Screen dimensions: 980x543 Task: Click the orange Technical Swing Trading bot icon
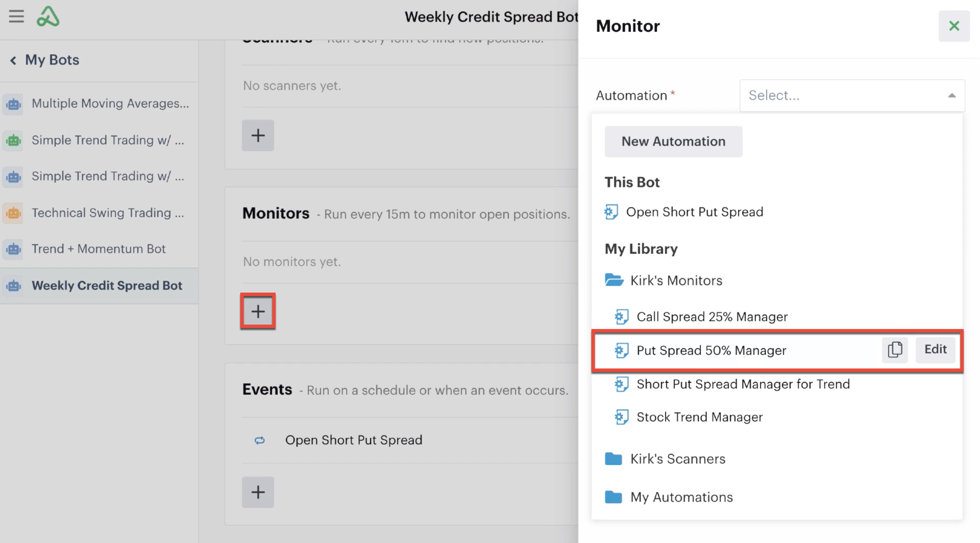pyautogui.click(x=13, y=213)
